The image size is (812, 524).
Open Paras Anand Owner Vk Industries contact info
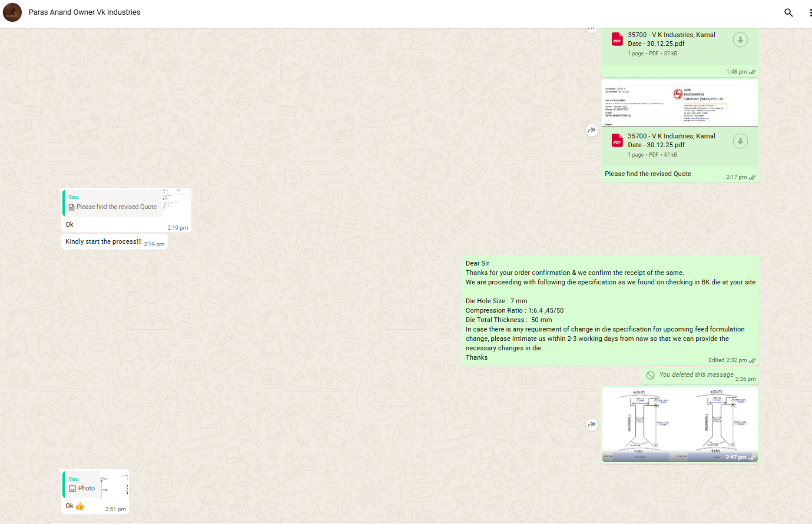pyautogui.click(x=85, y=12)
